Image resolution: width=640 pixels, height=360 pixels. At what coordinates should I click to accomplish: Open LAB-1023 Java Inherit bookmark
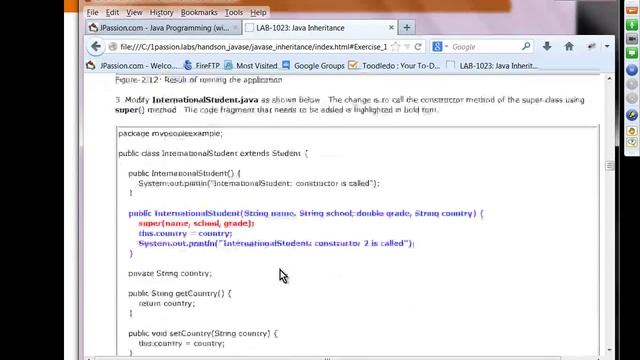click(492, 66)
